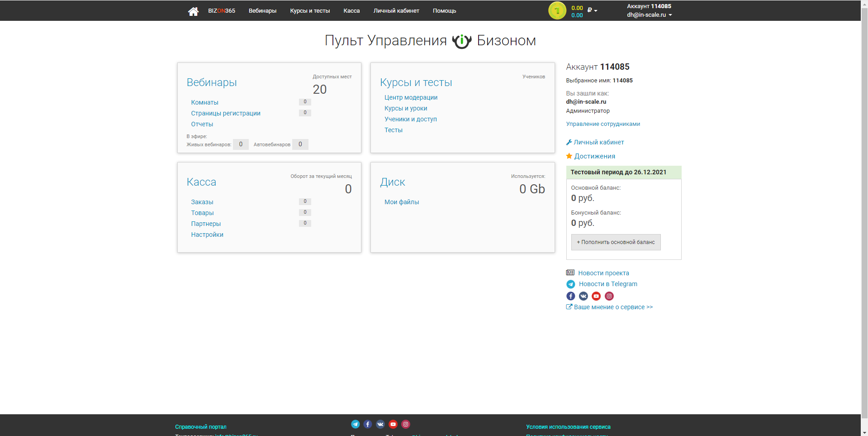Click the BIZON365 brand in the navbar
This screenshot has width=868, height=436.
point(222,11)
